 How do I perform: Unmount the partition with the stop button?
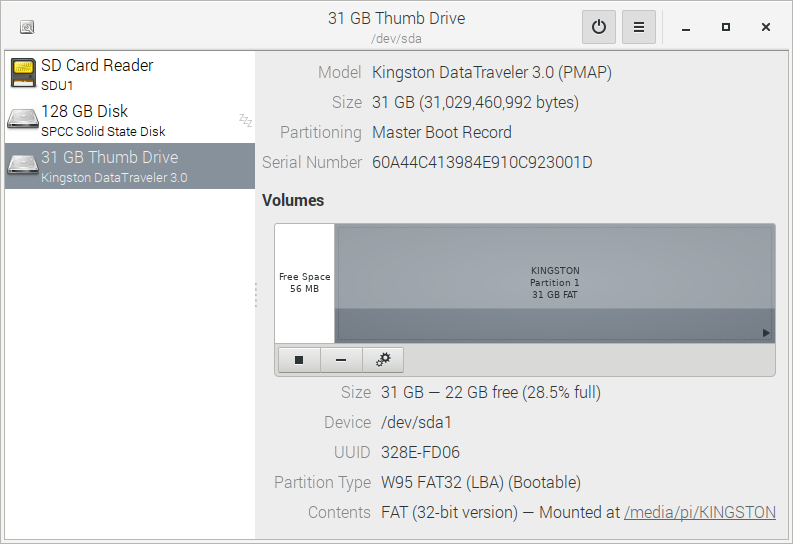coord(299,360)
